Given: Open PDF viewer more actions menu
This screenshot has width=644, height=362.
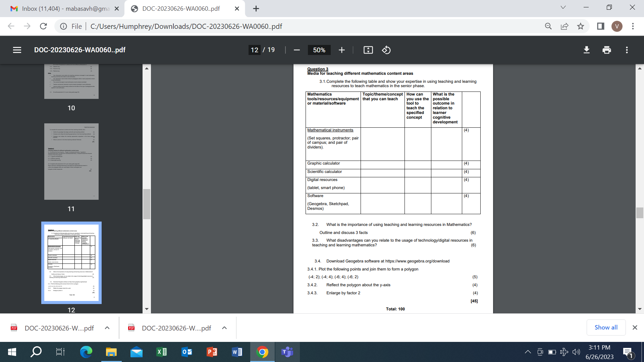Looking at the screenshot, I should coord(627,50).
